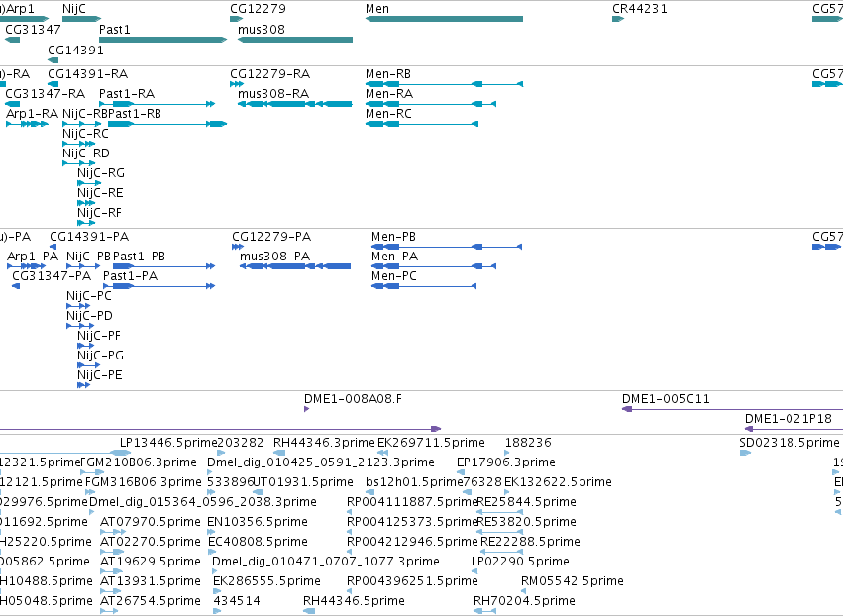Click the CG12279-RA transcript label

(269, 73)
